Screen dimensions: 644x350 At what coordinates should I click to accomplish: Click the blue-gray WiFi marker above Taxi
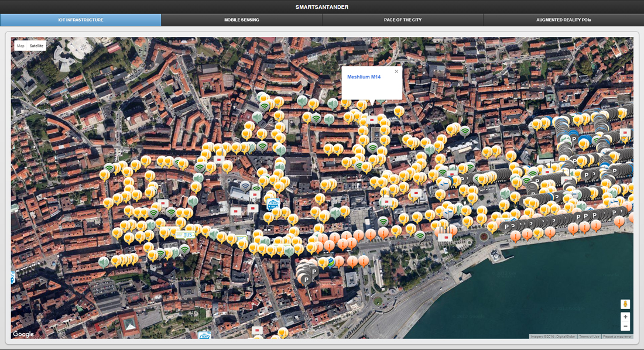245,186
